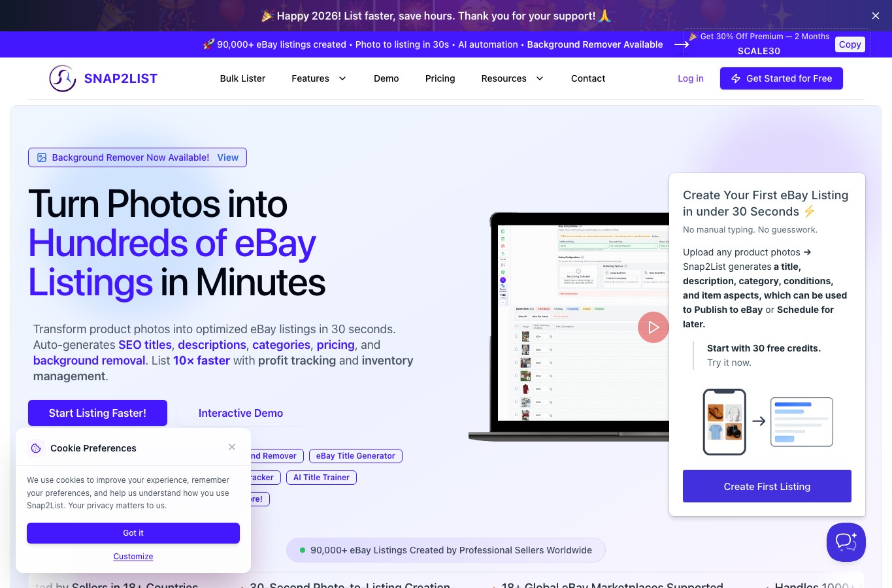Accept cookies with Got it
The width and height of the screenshot is (892, 588).
pos(133,533)
